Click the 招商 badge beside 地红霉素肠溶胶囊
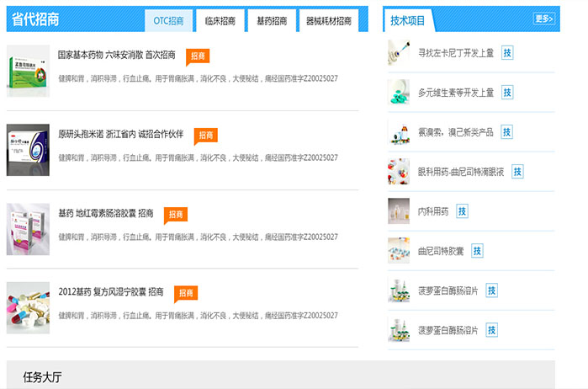The width and height of the screenshot is (588, 389). pos(175,214)
